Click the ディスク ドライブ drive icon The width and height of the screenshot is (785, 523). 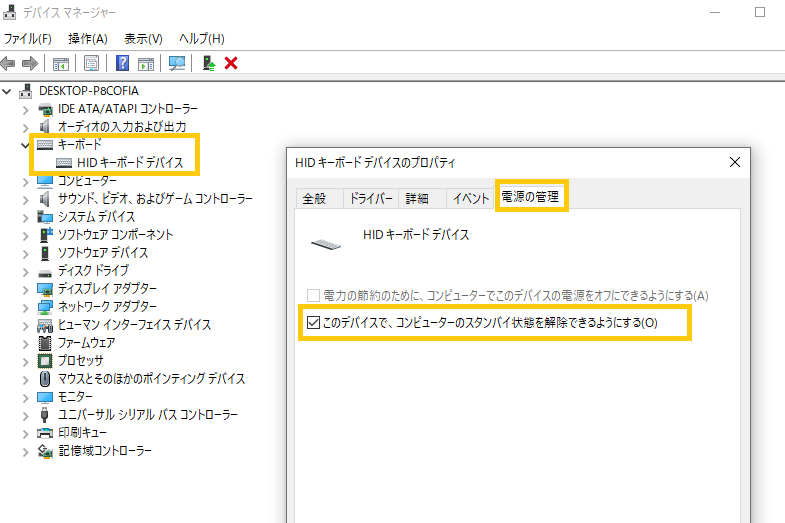point(45,273)
